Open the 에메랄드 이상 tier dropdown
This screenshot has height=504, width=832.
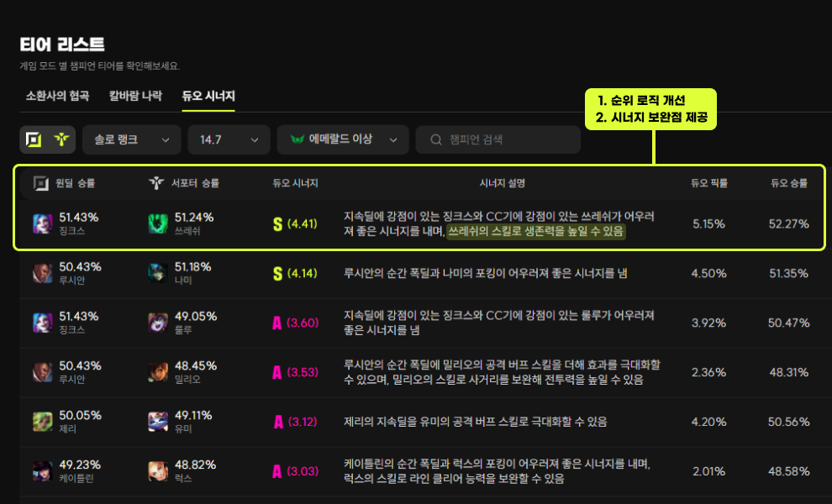point(343,139)
